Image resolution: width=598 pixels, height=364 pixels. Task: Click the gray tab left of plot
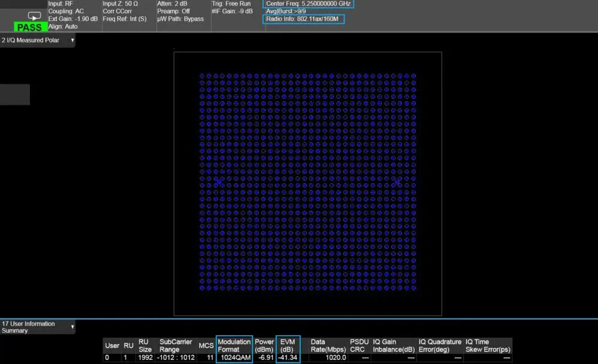(x=14, y=95)
